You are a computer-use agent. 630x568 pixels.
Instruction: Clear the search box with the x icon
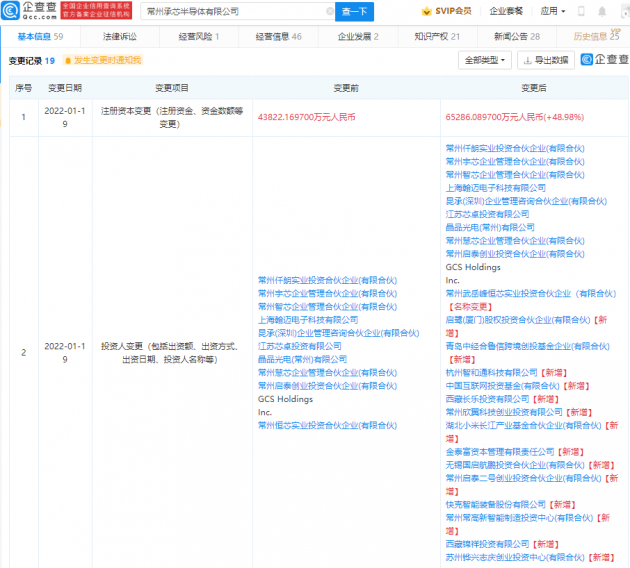click(330, 11)
